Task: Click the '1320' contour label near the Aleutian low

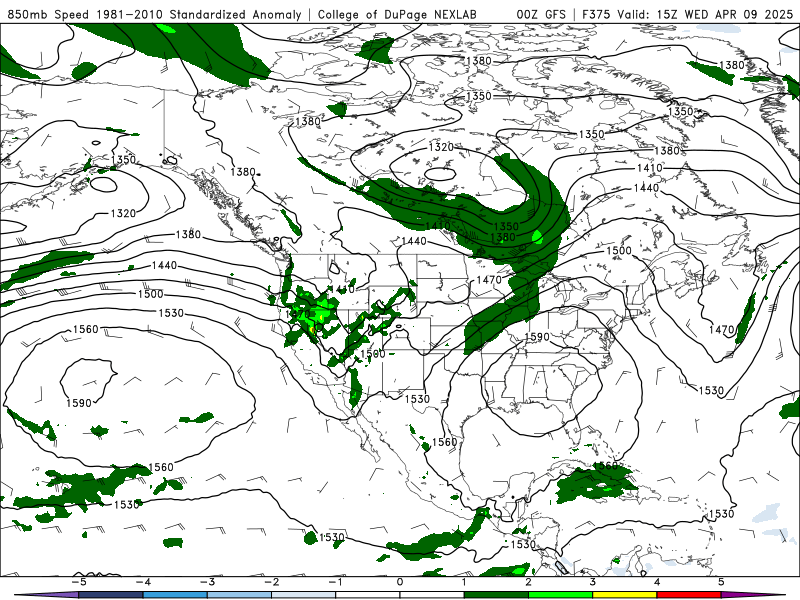Action: (123, 213)
